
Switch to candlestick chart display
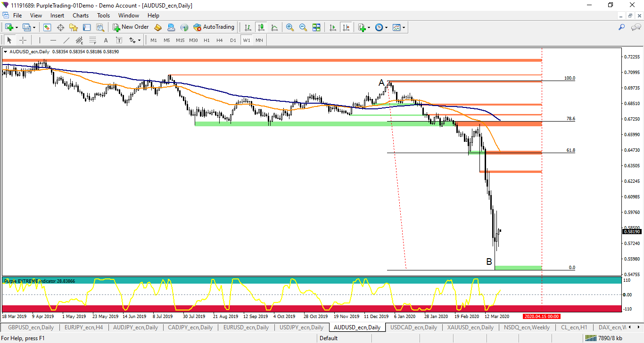261,27
